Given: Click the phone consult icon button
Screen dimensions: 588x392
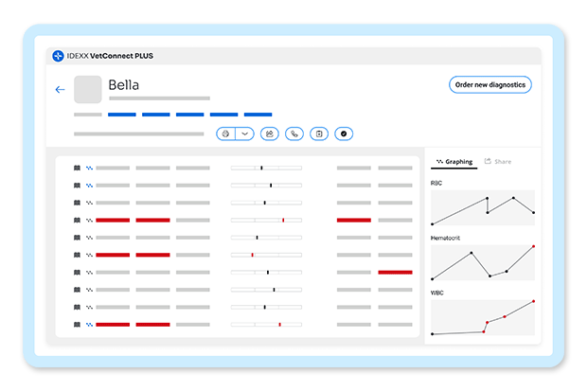Looking at the screenshot, I should 294,134.
